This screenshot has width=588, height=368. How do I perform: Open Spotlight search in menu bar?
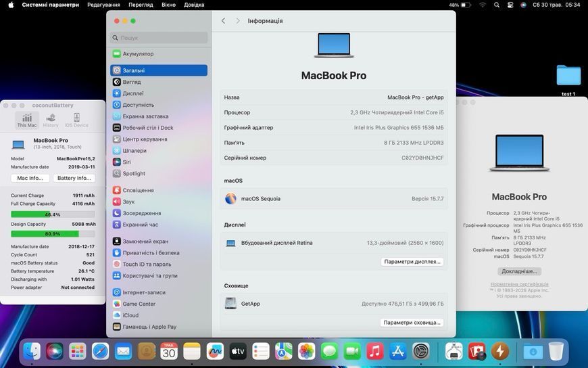(x=497, y=5)
